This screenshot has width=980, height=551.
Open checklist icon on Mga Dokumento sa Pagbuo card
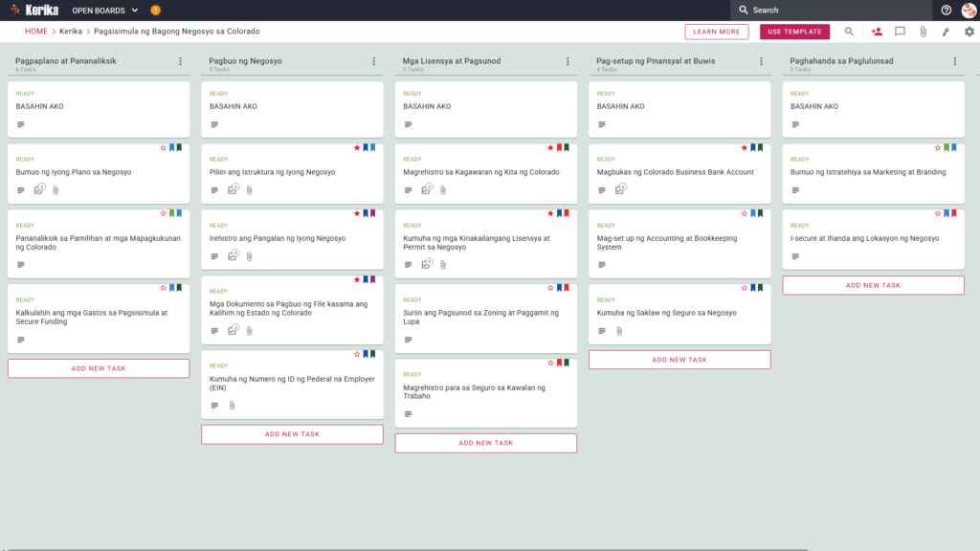click(234, 330)
